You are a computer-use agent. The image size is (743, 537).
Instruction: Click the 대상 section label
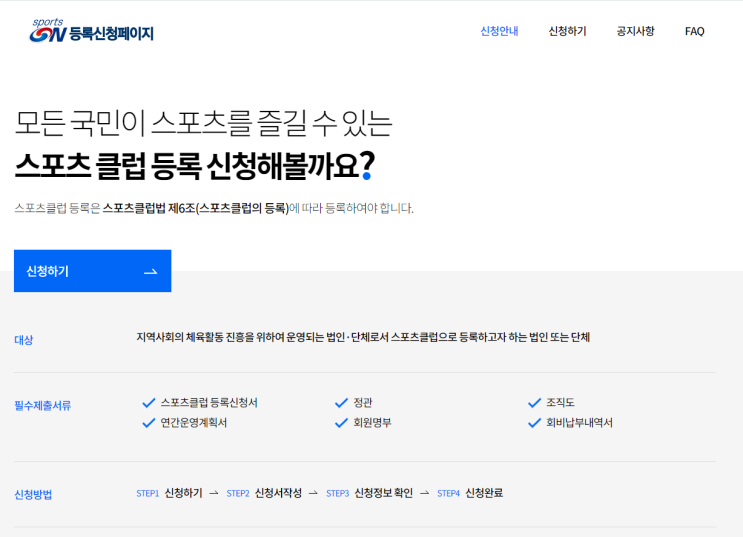click(x=24, y=340)
